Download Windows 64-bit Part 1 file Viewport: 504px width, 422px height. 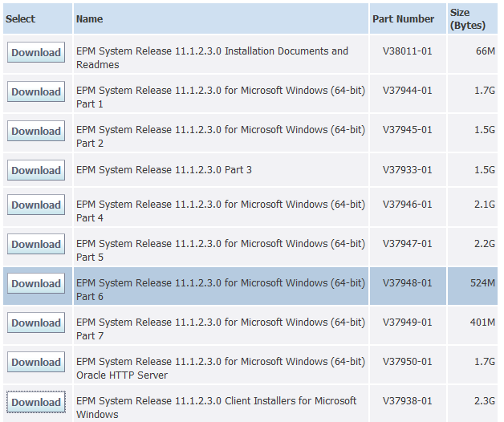[x=36, y=91]
